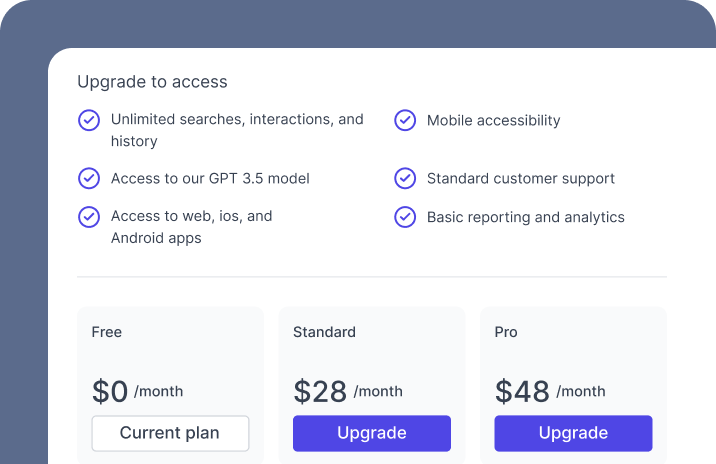Select checkmark icon for web, ios, Android apps
The image size is (716, 464).
point(89,217)
